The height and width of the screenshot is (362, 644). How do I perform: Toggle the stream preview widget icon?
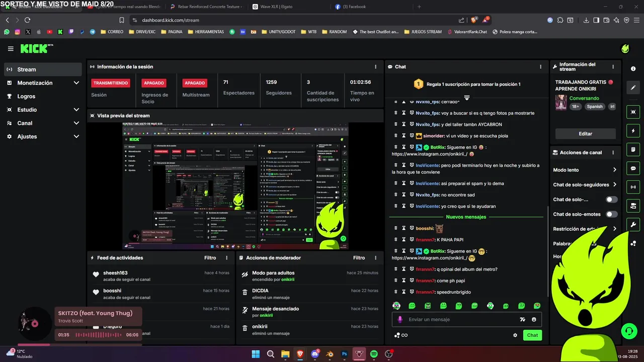pyautogui.click(x=633, y=112)
